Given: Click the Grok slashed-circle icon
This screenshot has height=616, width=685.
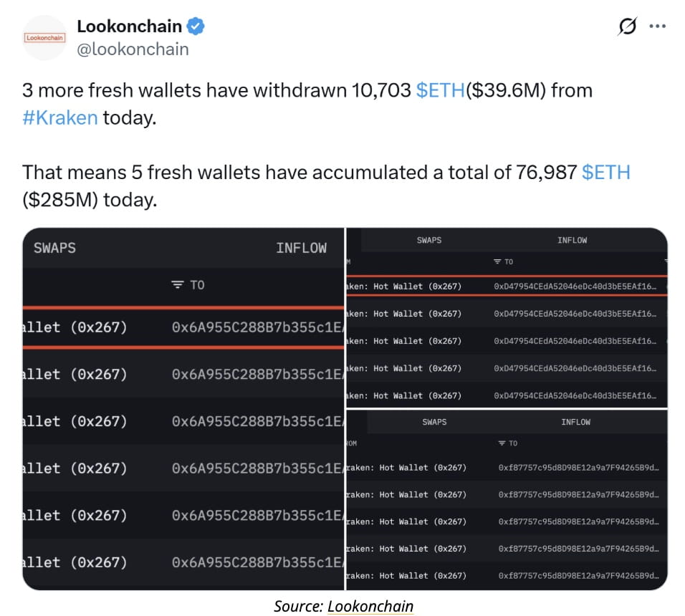Looking at the screenshot, I should [628, 27].
